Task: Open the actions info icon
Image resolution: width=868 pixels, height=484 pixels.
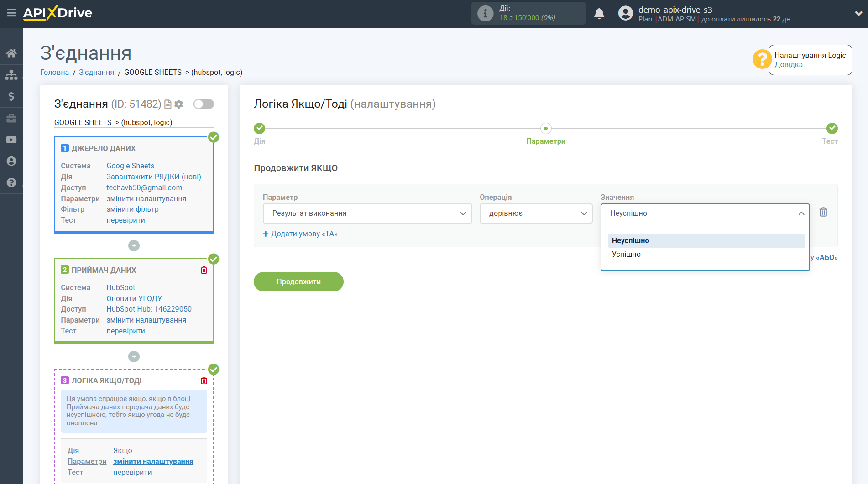Action: point(485,13)
